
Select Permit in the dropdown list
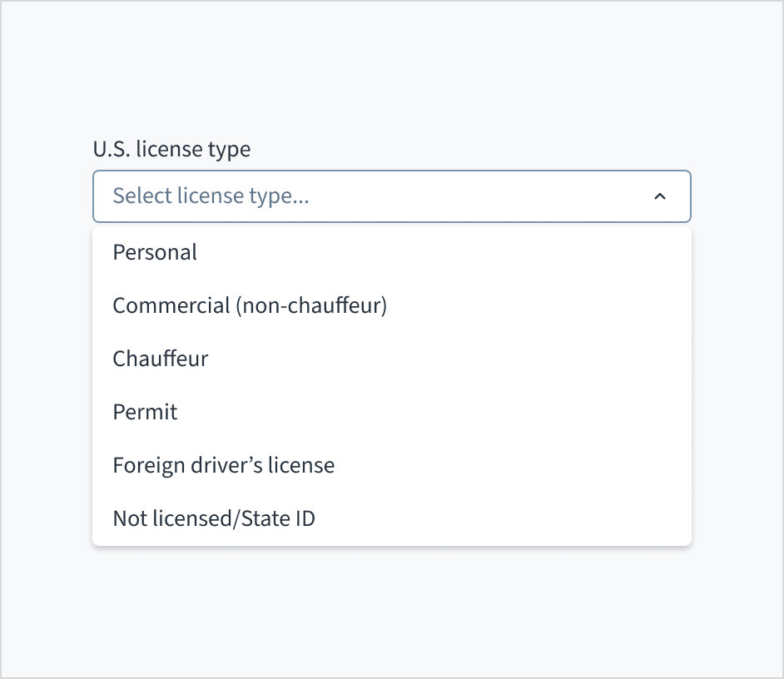146,412
